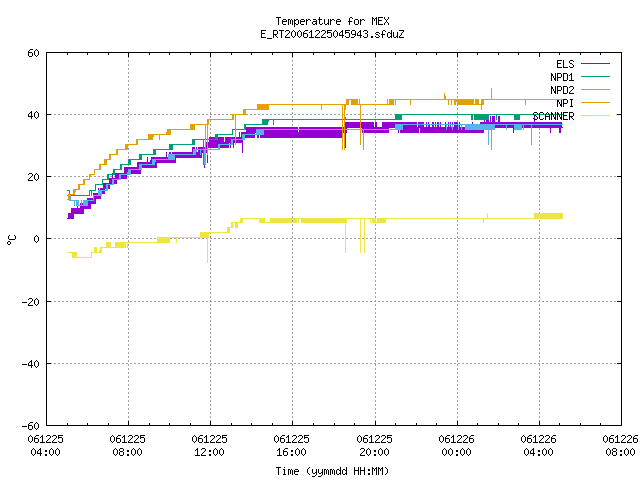
Task: Click the NPD1 legend label
Action: coord(562,77)
